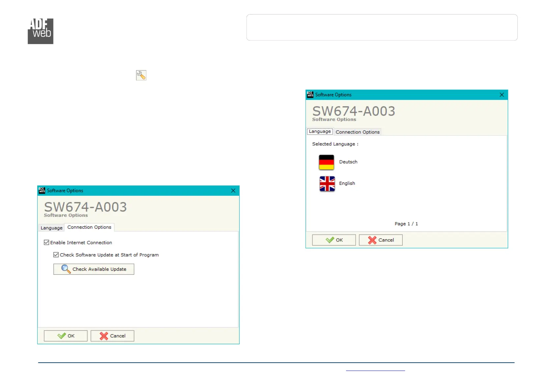Click the empty text box at the top right

click(x=382, y=27)
